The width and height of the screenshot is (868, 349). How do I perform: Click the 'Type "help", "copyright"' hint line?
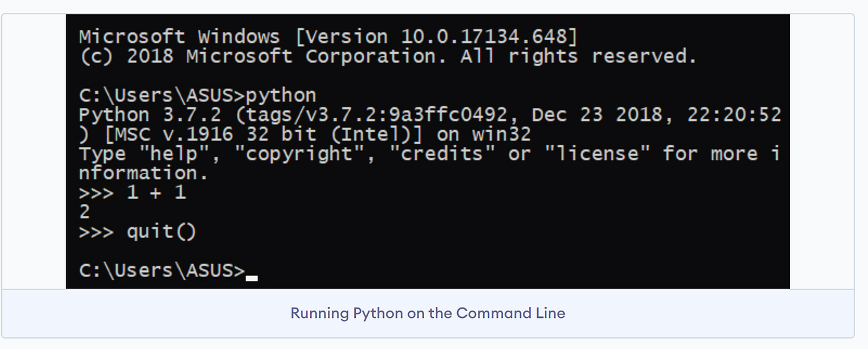(430, 154)
